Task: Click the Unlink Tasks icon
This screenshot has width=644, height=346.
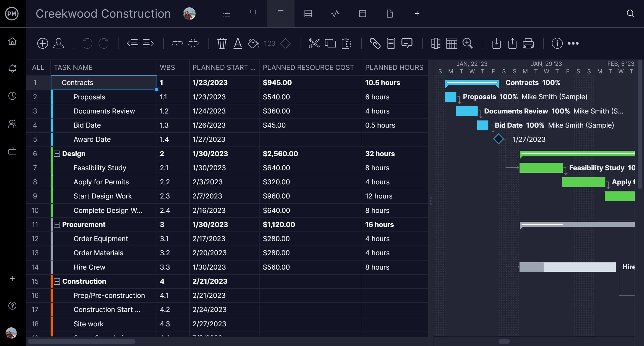Action: click(193, 43)
